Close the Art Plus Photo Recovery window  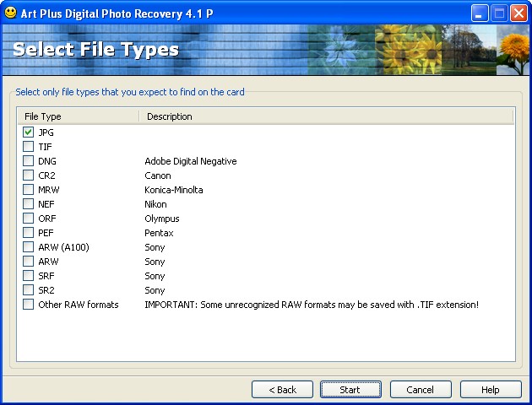519,13
